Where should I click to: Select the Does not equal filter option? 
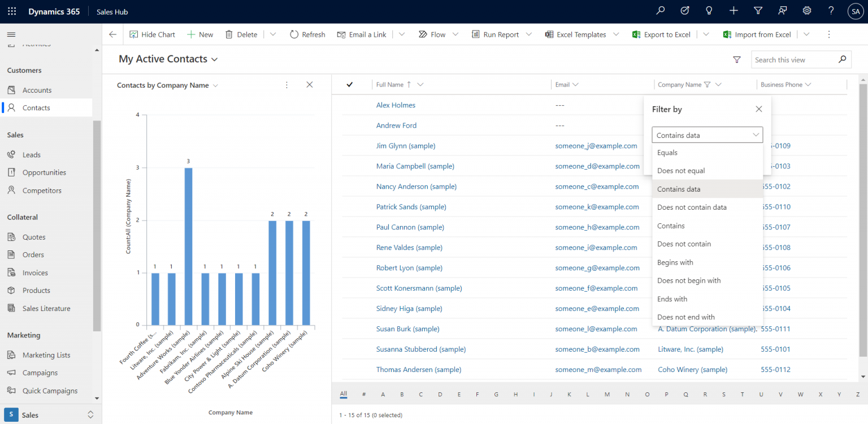[x=708, y=171]
